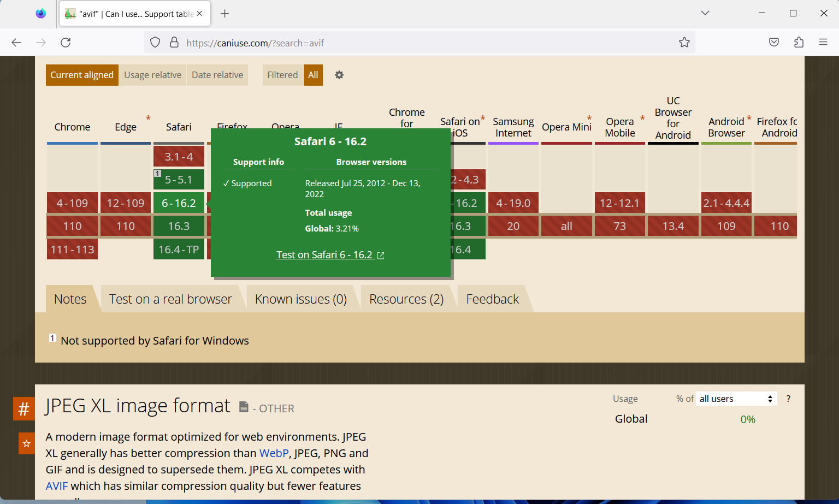The width and height of the screenshot is (839, 504).
Task: Open the Firefox application menu
Action: pyautogui.click(x=824, y=42)
